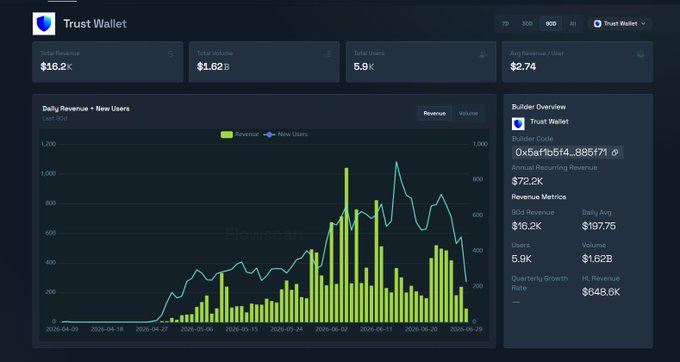
Task: Click the people icon in Total Users card
Action: coord(483,54)
